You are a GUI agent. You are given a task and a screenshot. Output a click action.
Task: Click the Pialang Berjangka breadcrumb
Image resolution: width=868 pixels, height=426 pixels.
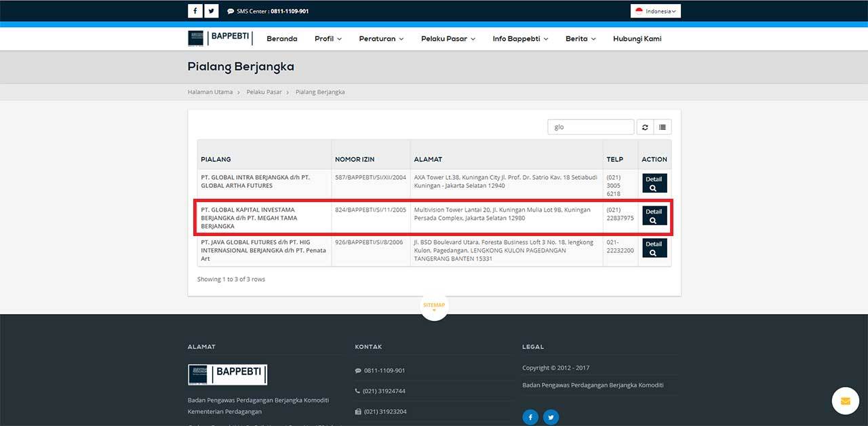click(320, 92)
